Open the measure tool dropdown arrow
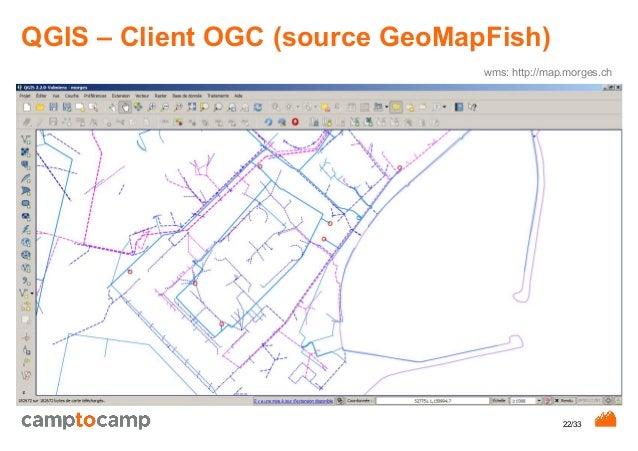The width and height of the screenshot is (638, 451). [x=387, y=107]
